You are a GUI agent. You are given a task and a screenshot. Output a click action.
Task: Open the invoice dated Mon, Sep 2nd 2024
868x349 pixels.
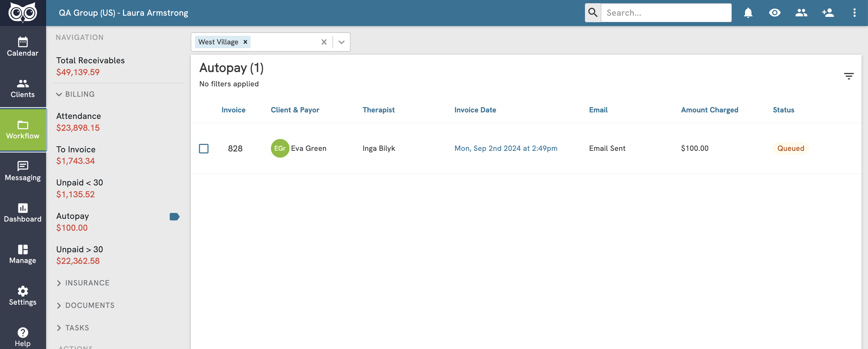505,148
